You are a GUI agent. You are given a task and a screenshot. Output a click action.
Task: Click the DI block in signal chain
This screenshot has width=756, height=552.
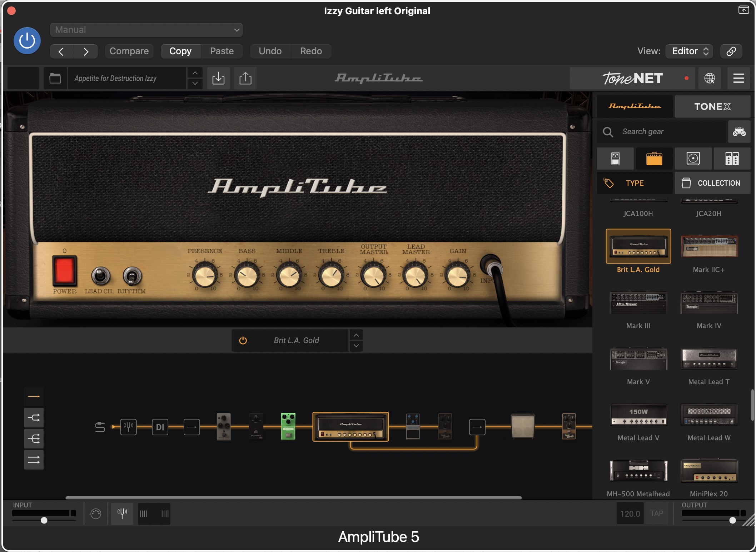click(x=160, y=427)
